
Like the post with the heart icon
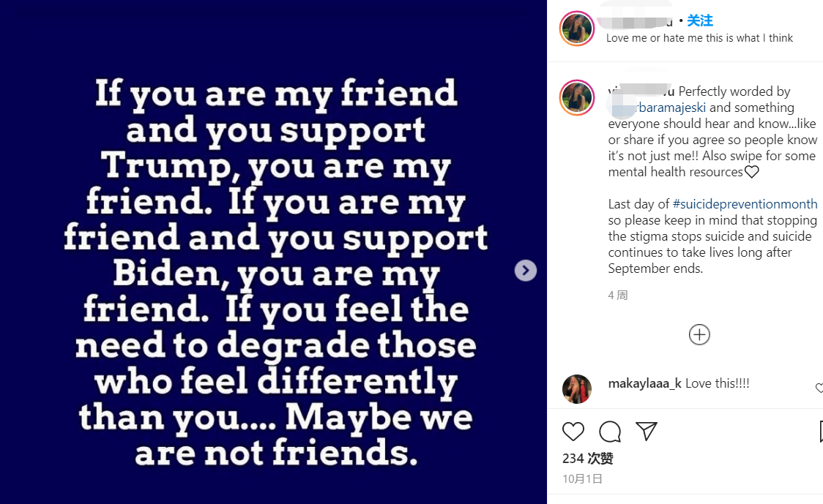573,432
